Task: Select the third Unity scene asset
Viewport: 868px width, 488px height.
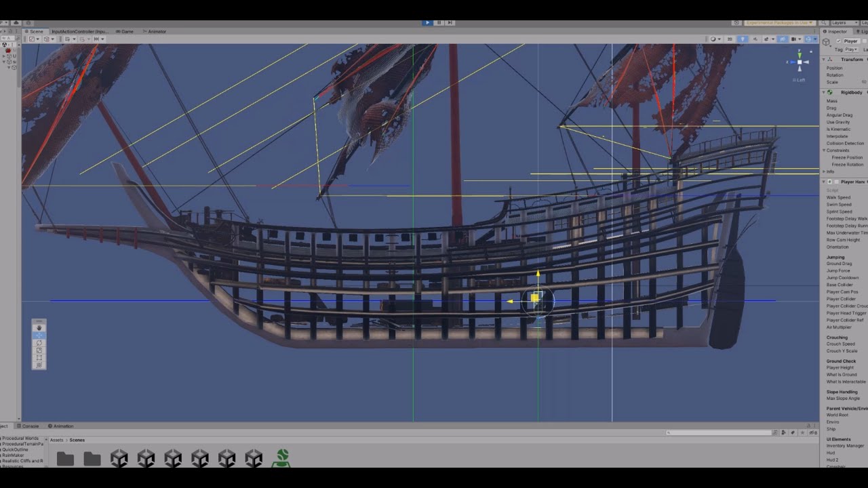Action: click(x=173, y=459)
